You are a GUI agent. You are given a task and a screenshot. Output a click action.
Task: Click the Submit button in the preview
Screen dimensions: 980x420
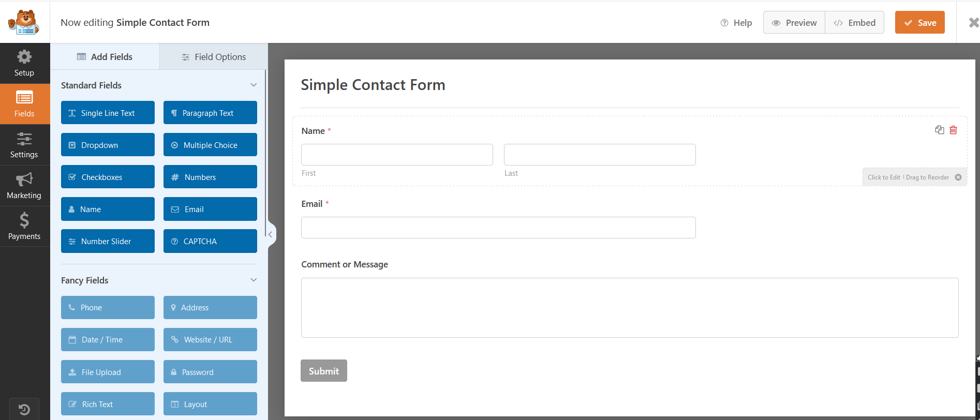point(323,370)
